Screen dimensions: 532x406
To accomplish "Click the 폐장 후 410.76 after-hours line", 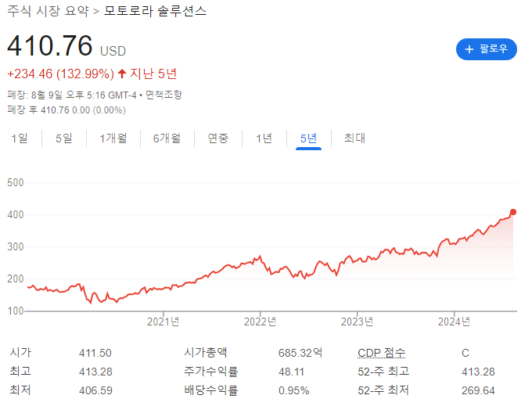I will tap(66, 110).
